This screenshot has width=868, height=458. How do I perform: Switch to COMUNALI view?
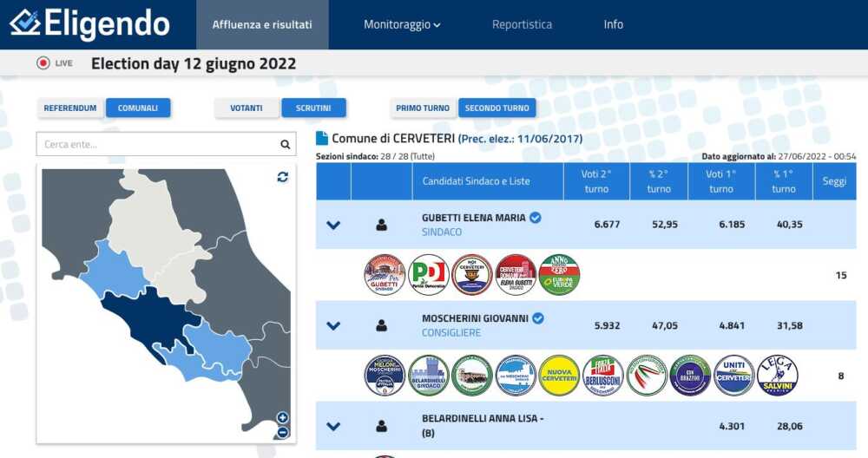138,108
